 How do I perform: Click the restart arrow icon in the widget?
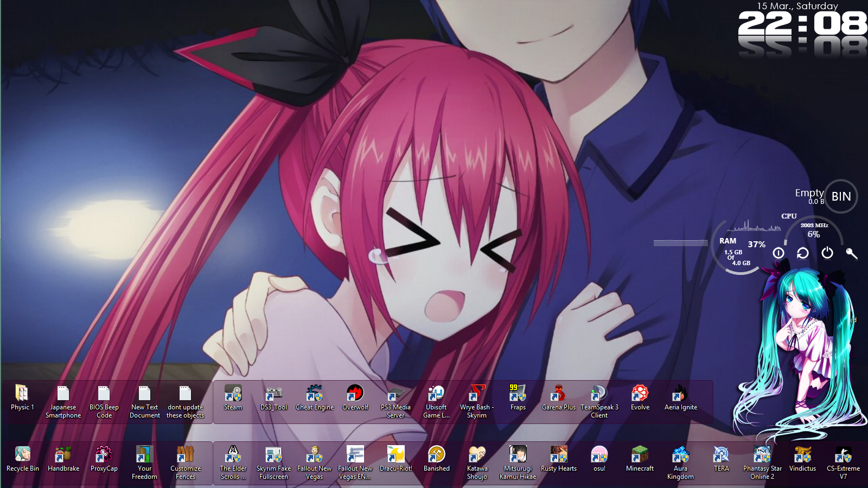pyautogui.click(x=802, y=253)
